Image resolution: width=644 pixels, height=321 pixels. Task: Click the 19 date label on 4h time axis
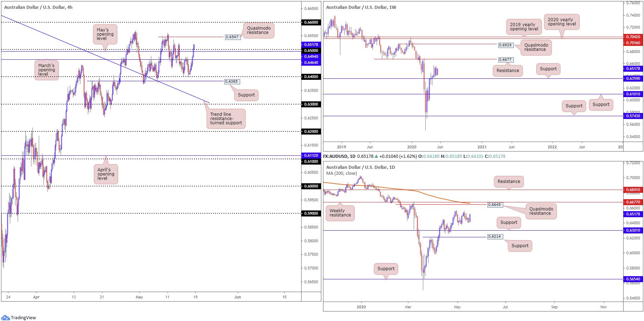pos(195,297)
